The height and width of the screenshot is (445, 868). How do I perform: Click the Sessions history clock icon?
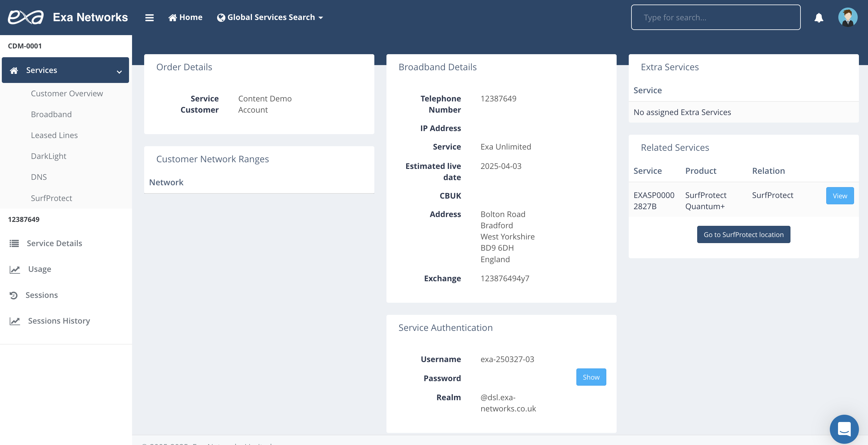tap(14, 295)
